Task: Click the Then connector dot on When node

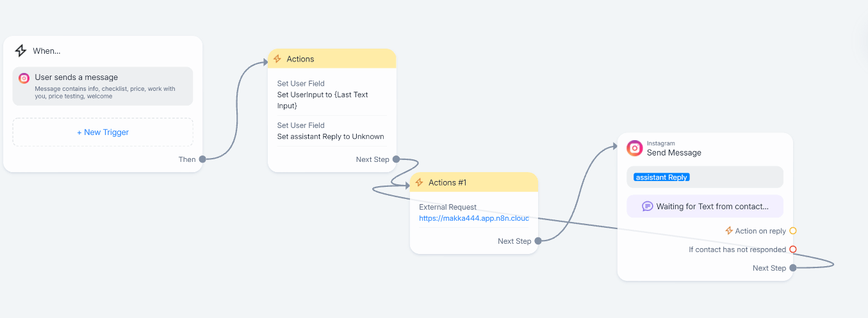Action: click(x=202, y=159)
